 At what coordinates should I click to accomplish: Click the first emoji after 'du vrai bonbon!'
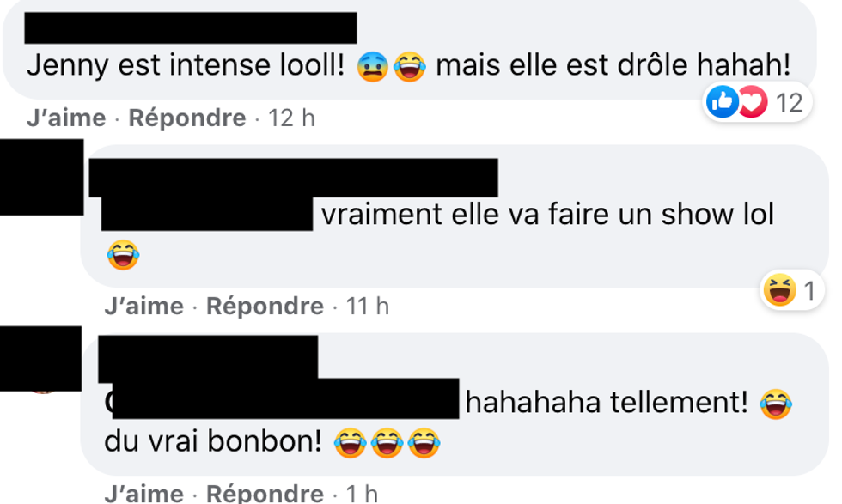point(351,443)
